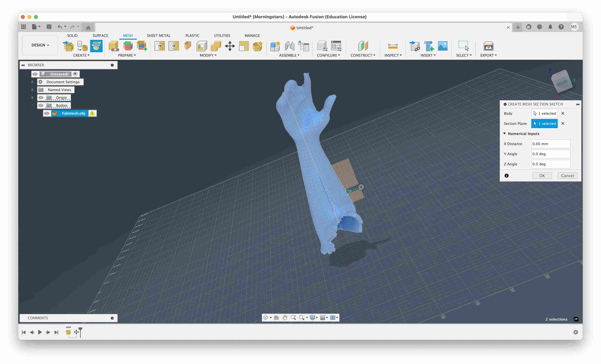Switch to the SHEET METAL tab

click(x=159, y=35)
